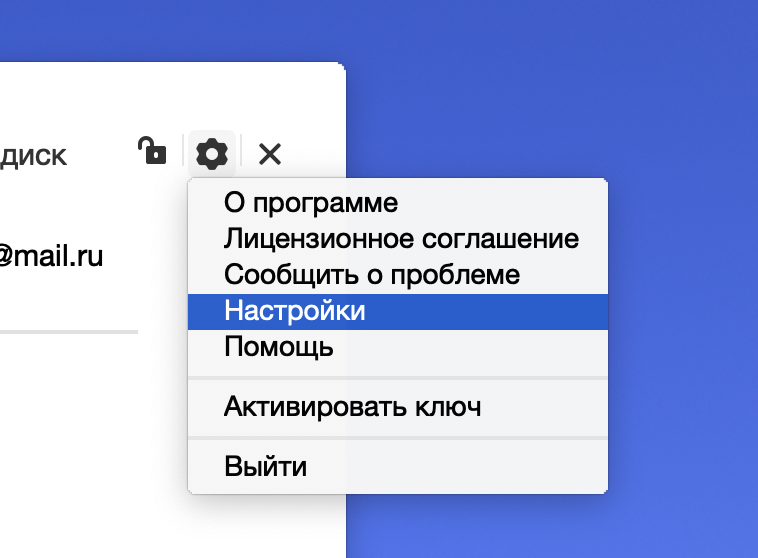
Task: Click the open padlock icon
Action: pos(152,151)
